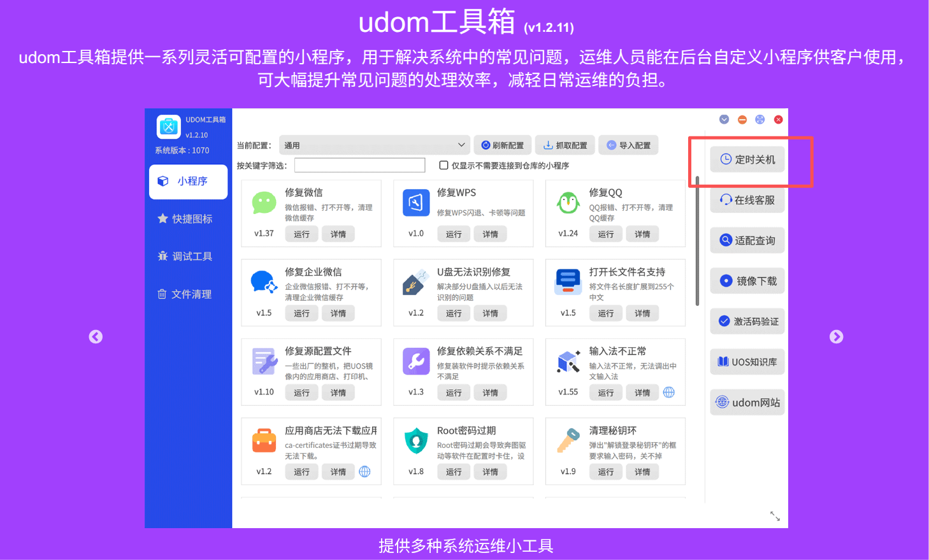The width and height of the screenshot is (929, 560).
Task: Click the 修复WPS blue app icon
Action: click(416, 203)
